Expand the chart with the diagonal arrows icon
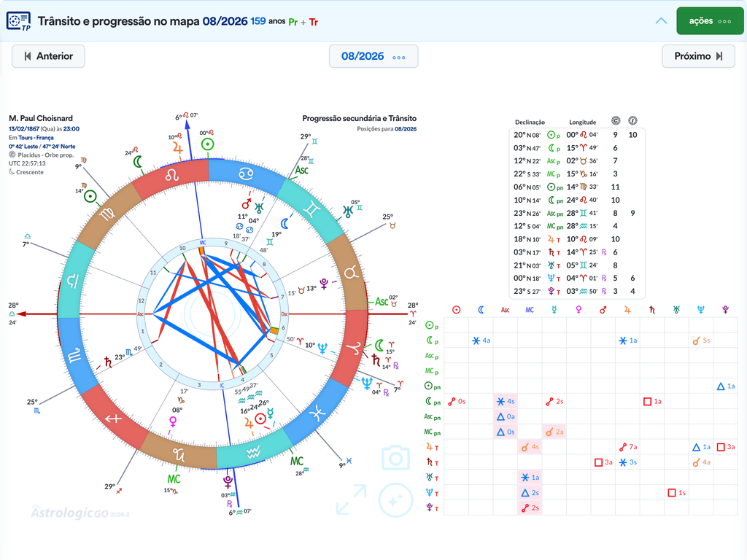 tap(351, 499)
